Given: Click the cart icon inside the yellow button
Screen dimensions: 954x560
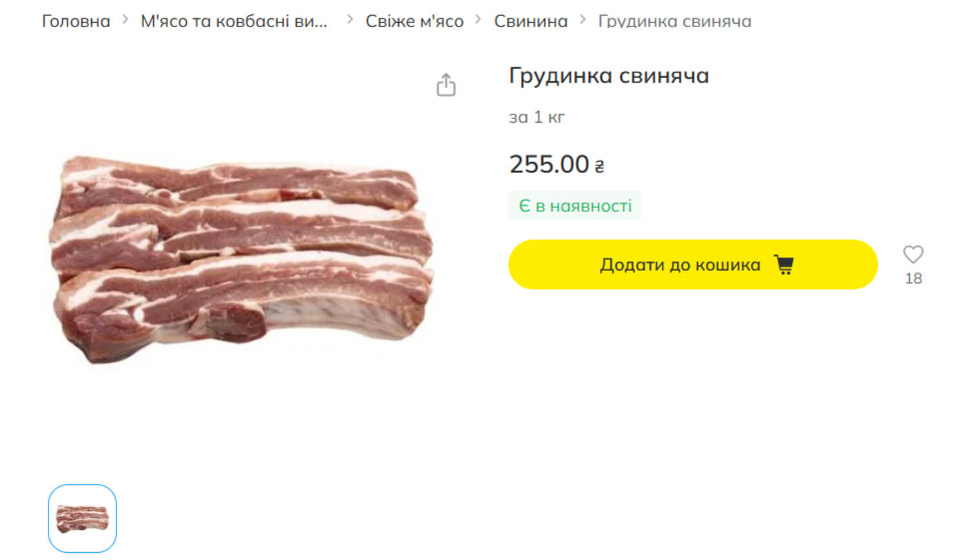Looking at the screenshot, I should (x=784, y=265).
